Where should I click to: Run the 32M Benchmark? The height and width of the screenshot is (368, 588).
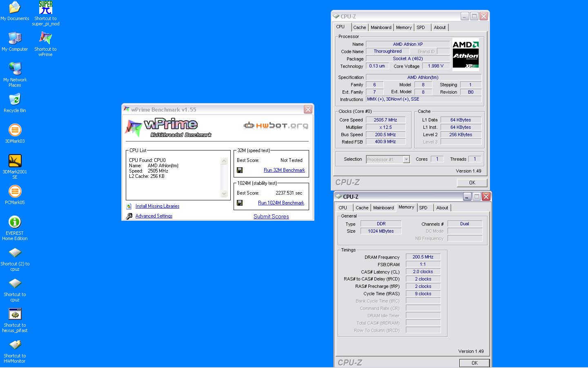(284, 170)
